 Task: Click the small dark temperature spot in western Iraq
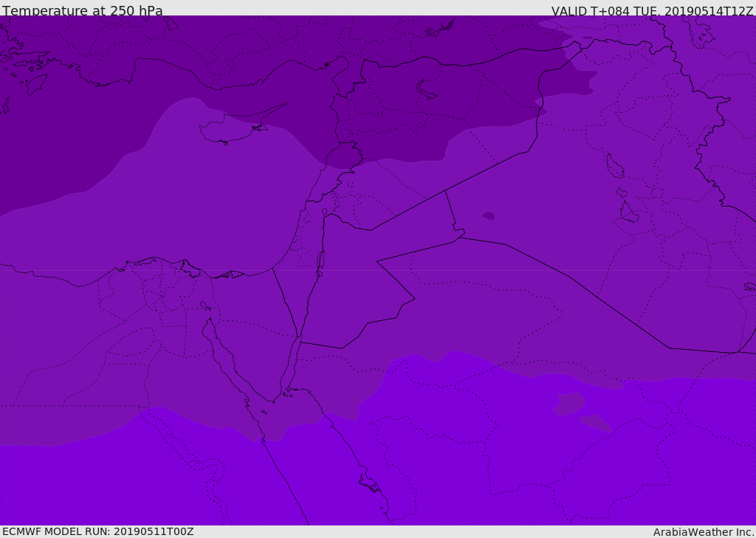tap(489, 216)
